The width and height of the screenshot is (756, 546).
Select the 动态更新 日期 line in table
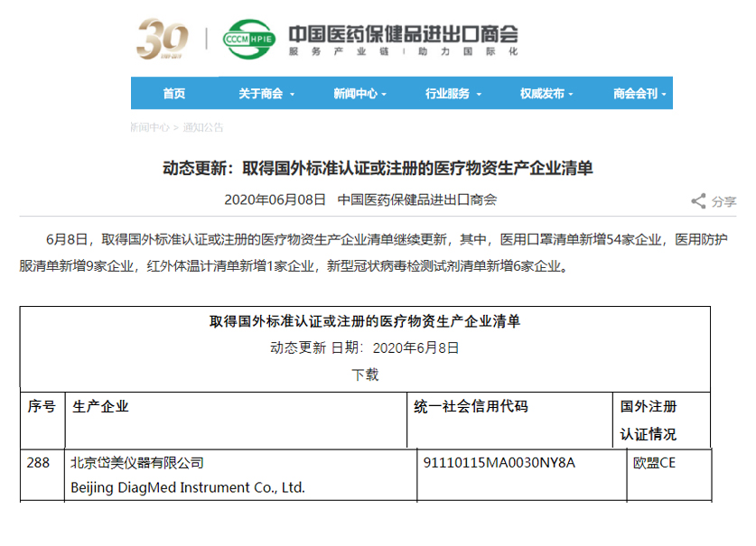click(x=365, y=347)
